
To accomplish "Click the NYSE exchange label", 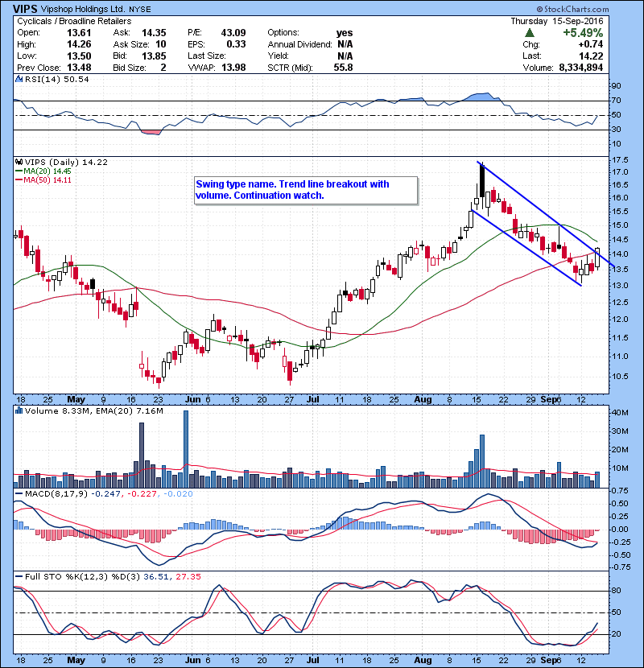I will point(140,10).
